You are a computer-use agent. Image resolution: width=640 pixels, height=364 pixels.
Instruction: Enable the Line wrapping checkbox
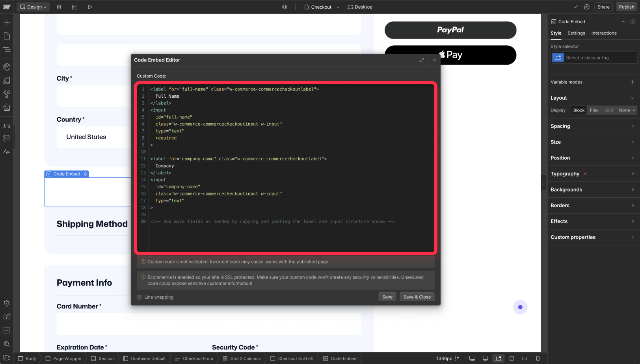pos(139,297)
